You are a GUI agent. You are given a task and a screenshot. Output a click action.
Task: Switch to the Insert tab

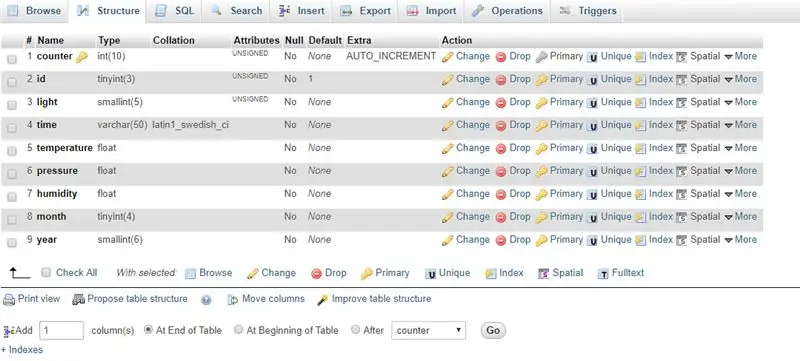302,11
